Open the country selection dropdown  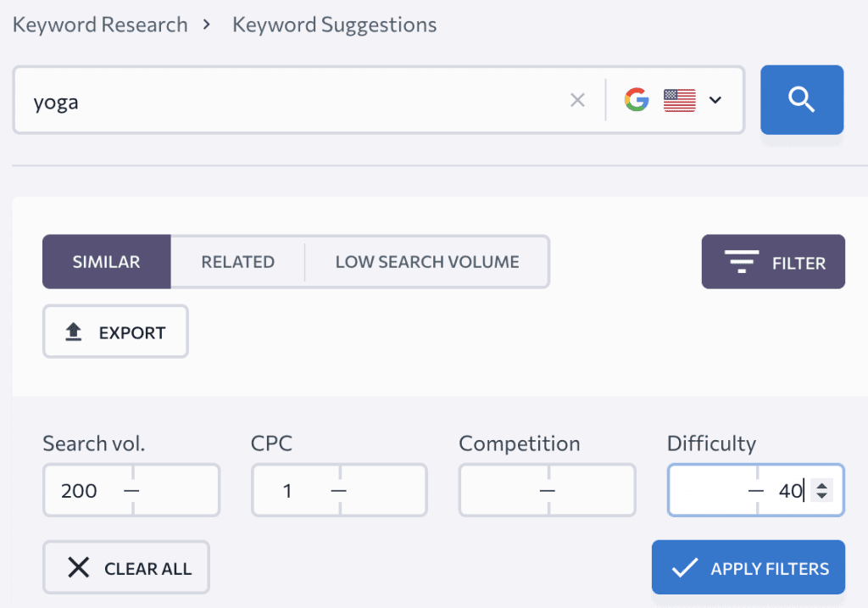point(715,99)
